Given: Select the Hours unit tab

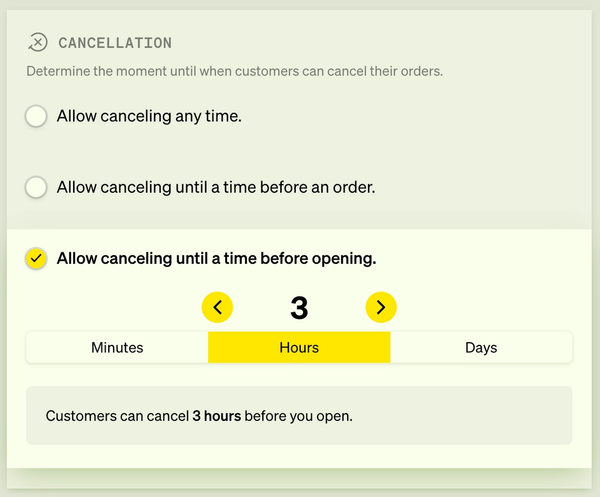Looking at the screenshot, I should tap(299, 347).
